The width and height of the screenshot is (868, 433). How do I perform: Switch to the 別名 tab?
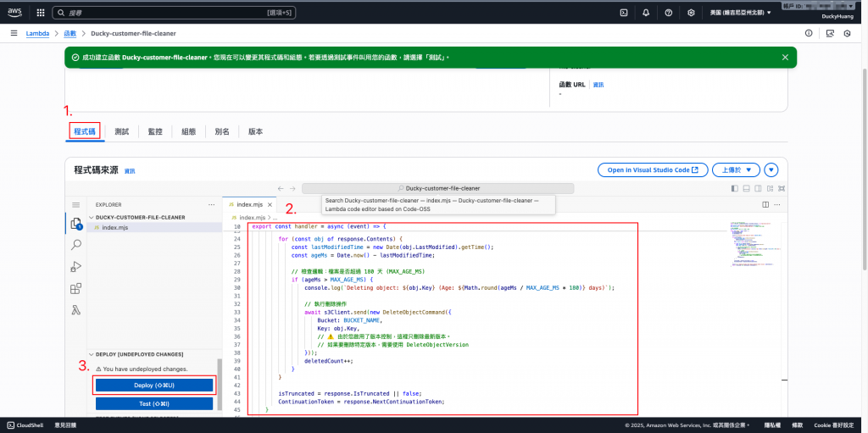coord(222,132)
